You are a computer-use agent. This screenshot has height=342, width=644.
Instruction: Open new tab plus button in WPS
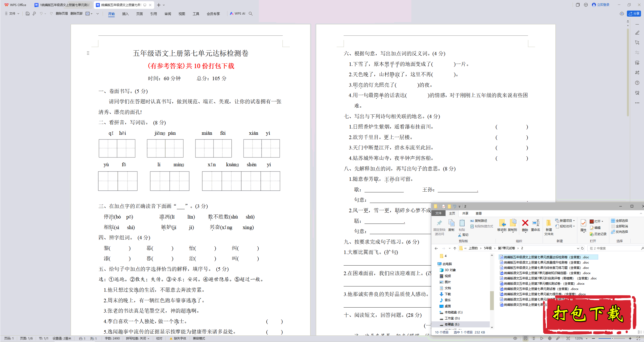pos(158,5)
